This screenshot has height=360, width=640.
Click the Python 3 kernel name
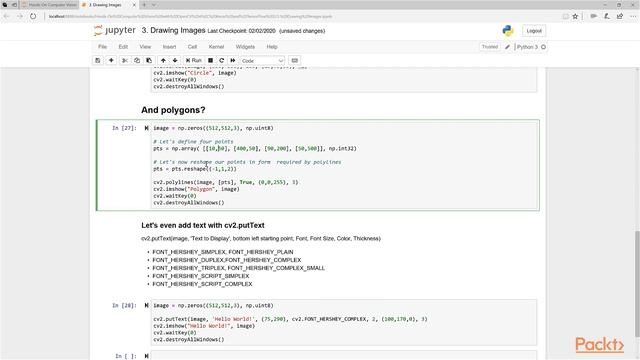[527, 47]
